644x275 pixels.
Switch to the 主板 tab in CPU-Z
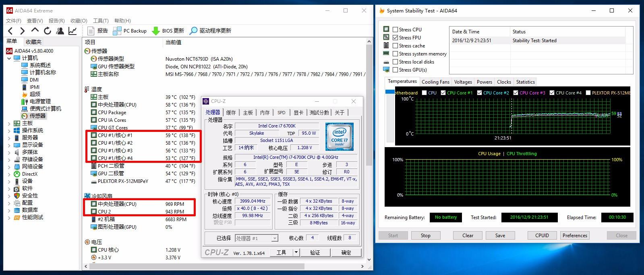click(248, 113)
